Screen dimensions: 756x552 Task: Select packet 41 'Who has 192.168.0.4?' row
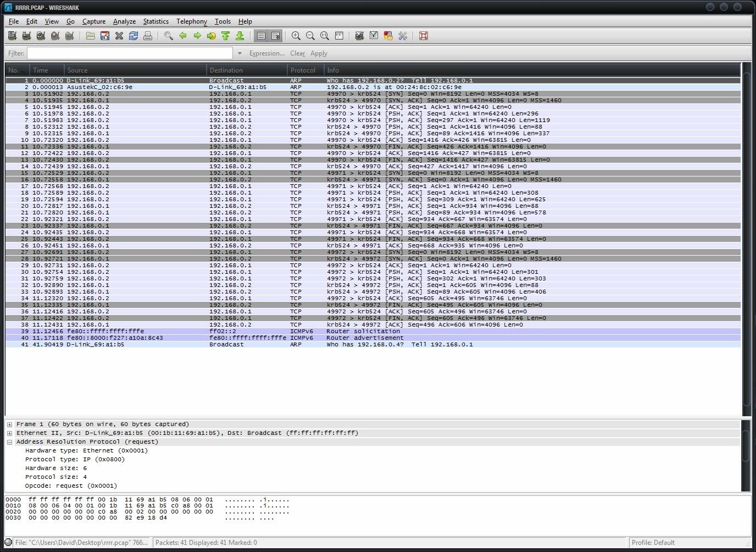pos(373,344)
